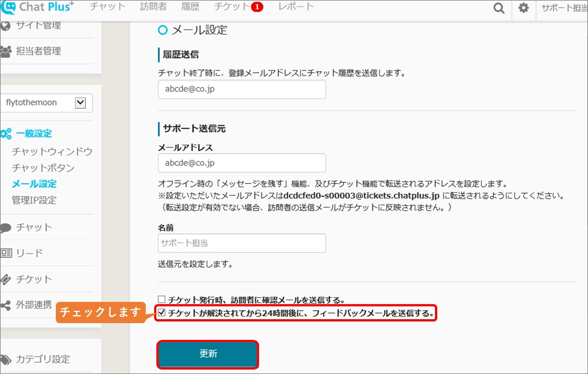Open the 訪問者 top menu
Screen dimensions: 588x374
[x=153, y=6]
